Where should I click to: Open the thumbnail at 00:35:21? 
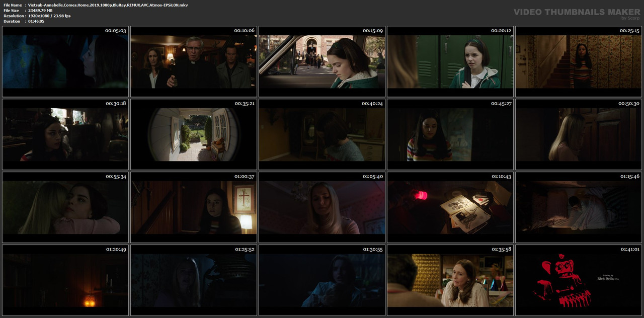[x=194, y=134]
